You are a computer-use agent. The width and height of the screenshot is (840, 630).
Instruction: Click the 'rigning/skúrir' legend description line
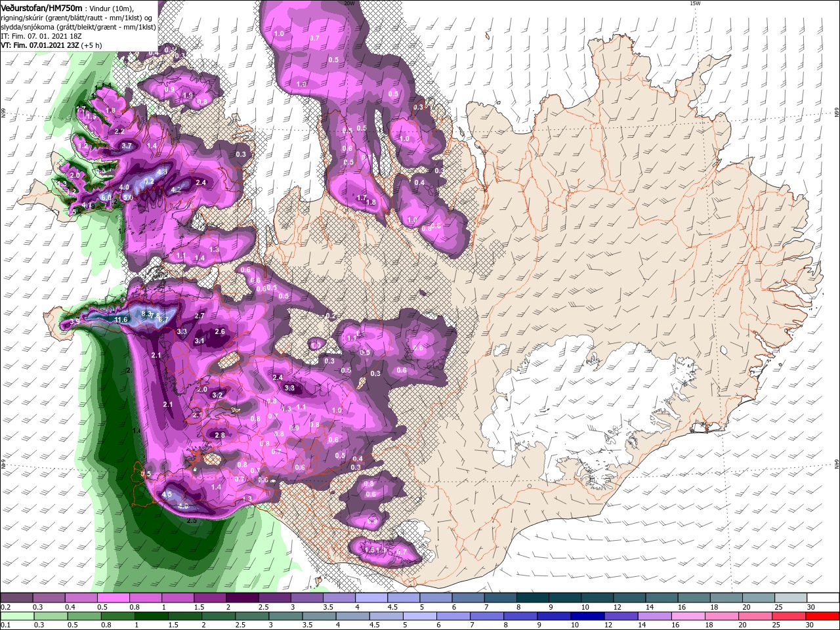(77, 18)
